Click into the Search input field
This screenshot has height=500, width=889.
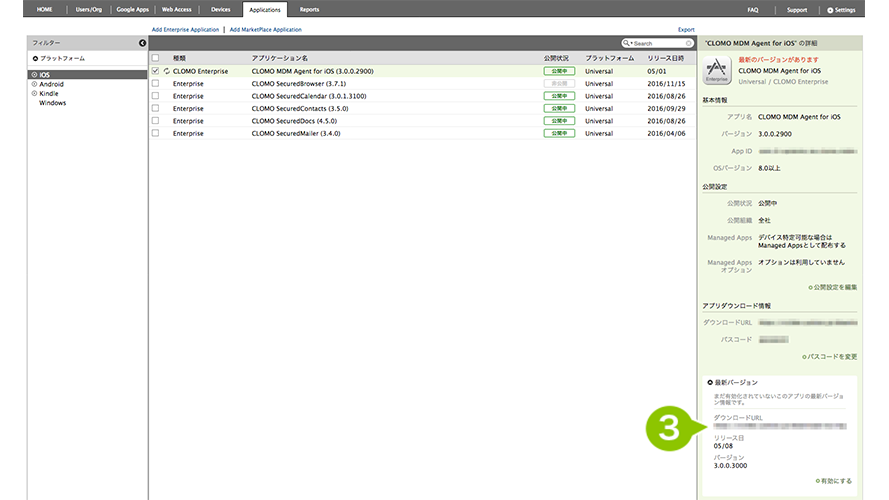coord(658,43)
